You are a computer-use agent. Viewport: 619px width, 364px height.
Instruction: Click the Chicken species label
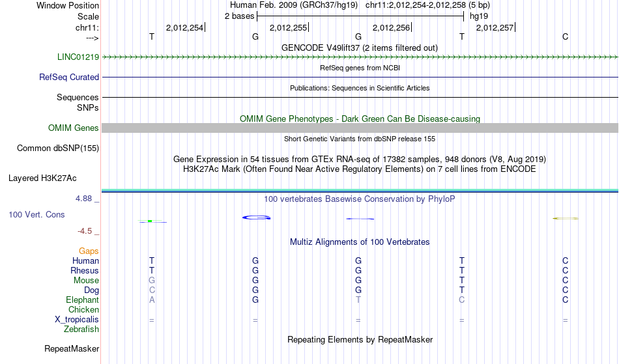[83, 309]
